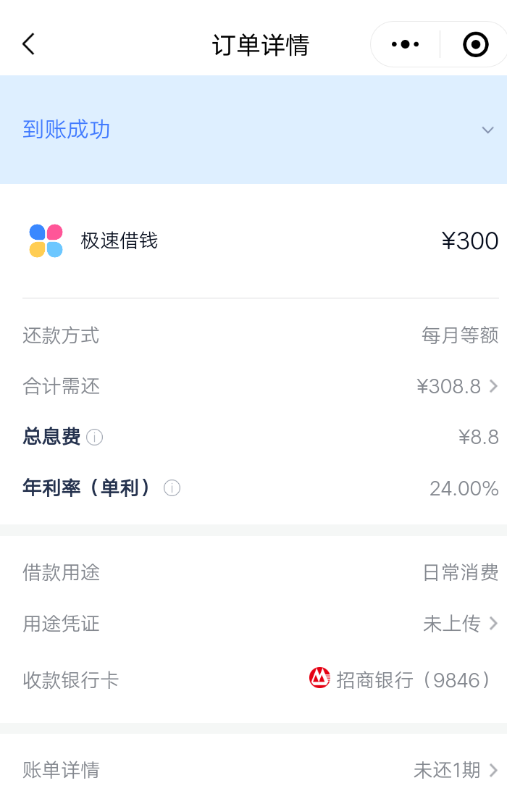Tap the 订单详情 page title

click(260, 45)
